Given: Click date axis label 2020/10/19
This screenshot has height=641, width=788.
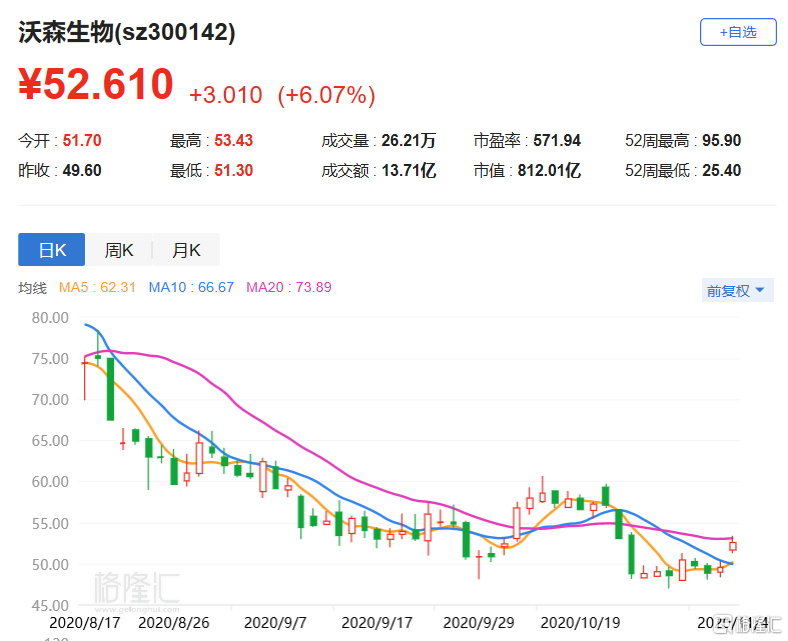Looking at the screenshot, I should click(580, 623).
